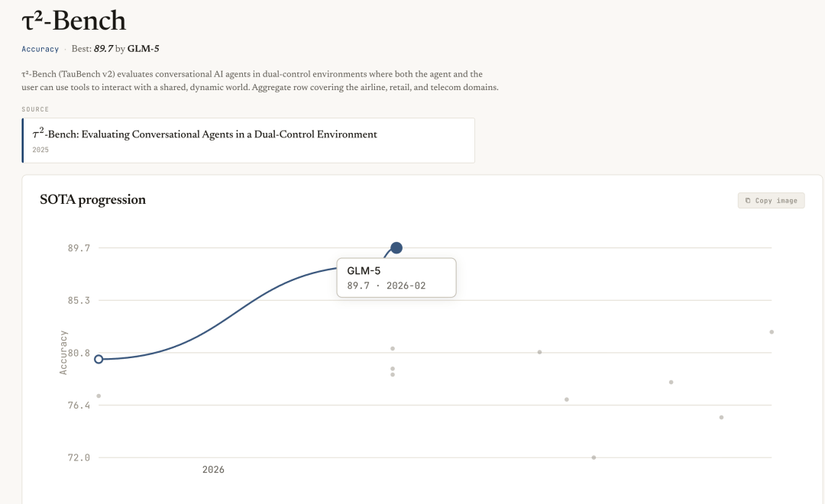Click the τ²-Bench page title
825x504 pixels.
coord(73,21)
